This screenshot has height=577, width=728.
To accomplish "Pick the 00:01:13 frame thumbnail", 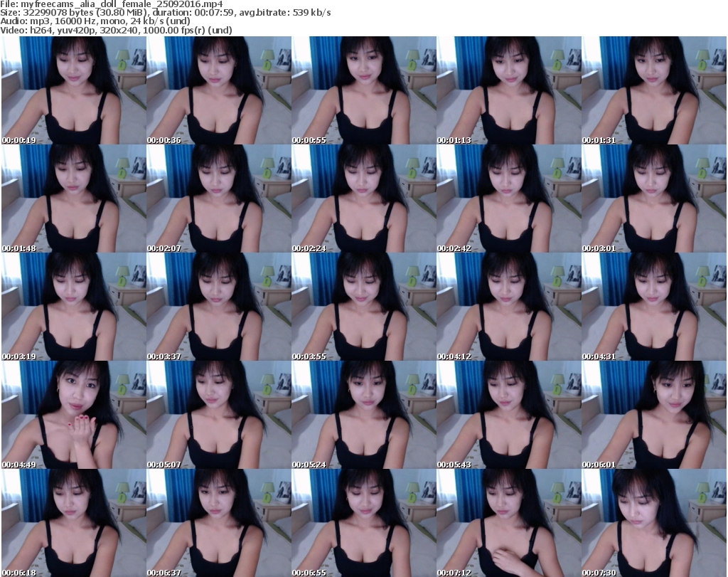I will click(x=509, y=90).
